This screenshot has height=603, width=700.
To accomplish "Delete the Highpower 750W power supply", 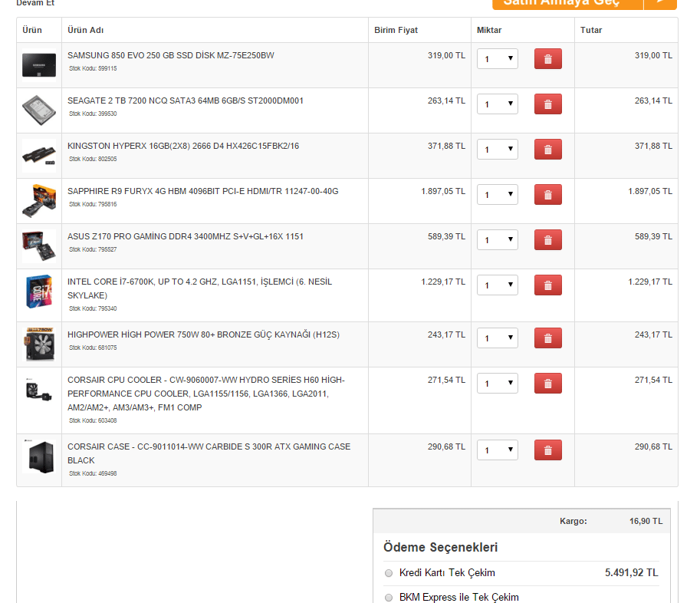I will coord(547,338).
